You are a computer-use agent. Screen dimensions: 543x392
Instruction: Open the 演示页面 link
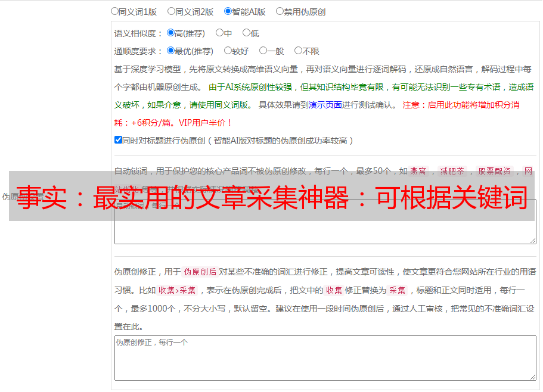325,105
